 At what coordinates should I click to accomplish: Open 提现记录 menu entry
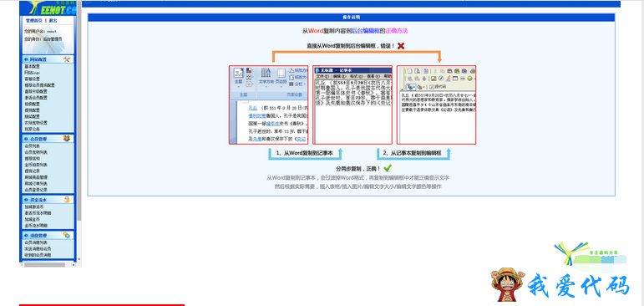point(32,171)
